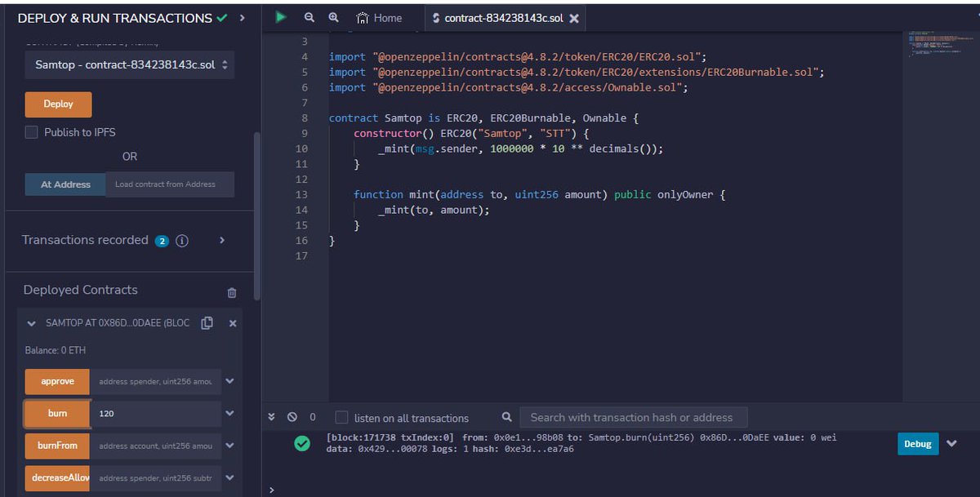Expand the decreaseAllowance function parameters

(230, 477)
